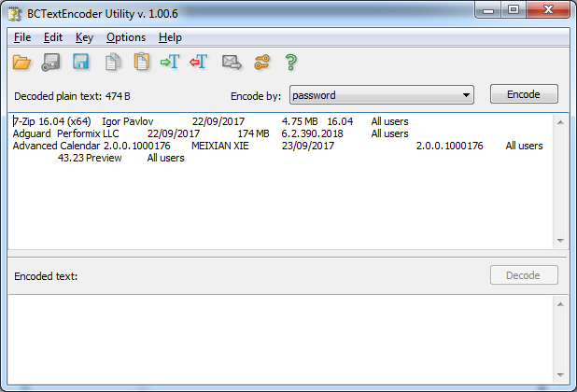
Task: Click the blue floppy disk Save icon
Action: pos(81,63)
